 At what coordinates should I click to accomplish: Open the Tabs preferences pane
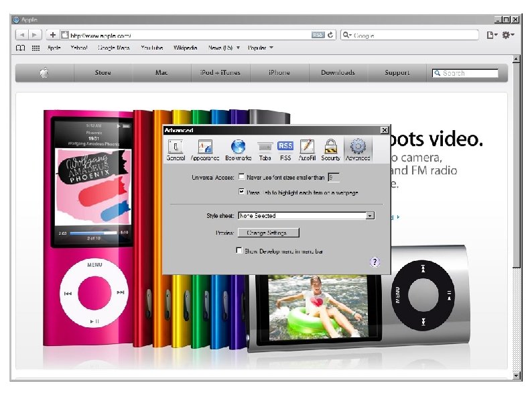point(265,150)
